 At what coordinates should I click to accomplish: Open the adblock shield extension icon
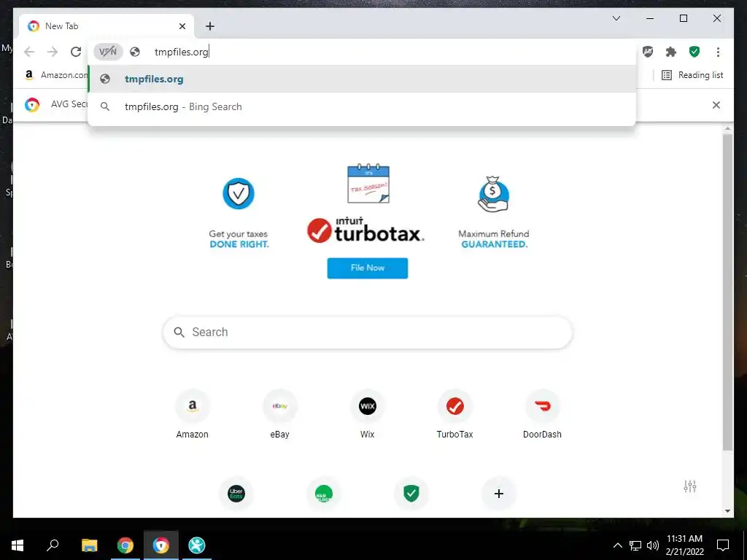[x=648, y=52]
